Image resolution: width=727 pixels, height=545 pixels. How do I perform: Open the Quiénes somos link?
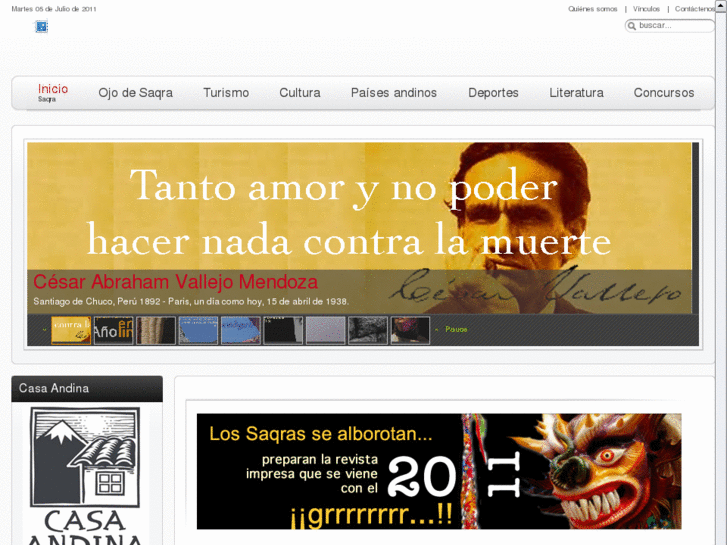point(593,9)
